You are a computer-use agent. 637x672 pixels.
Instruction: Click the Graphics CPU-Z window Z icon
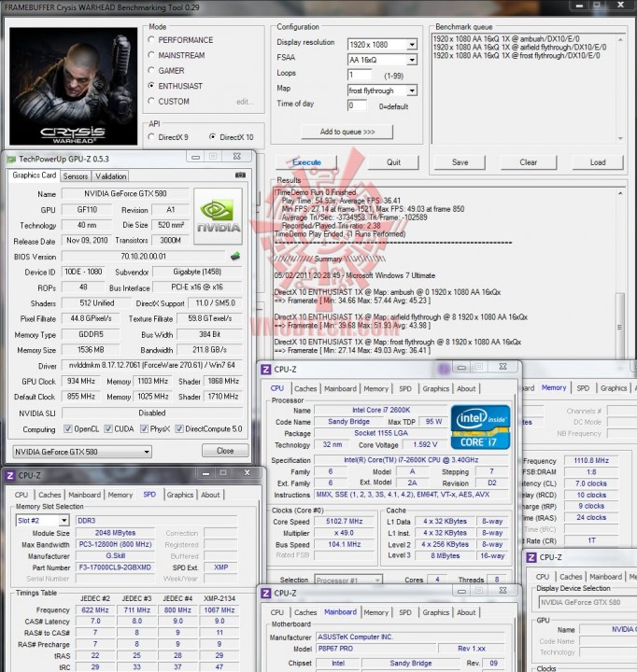coord(531,557)
